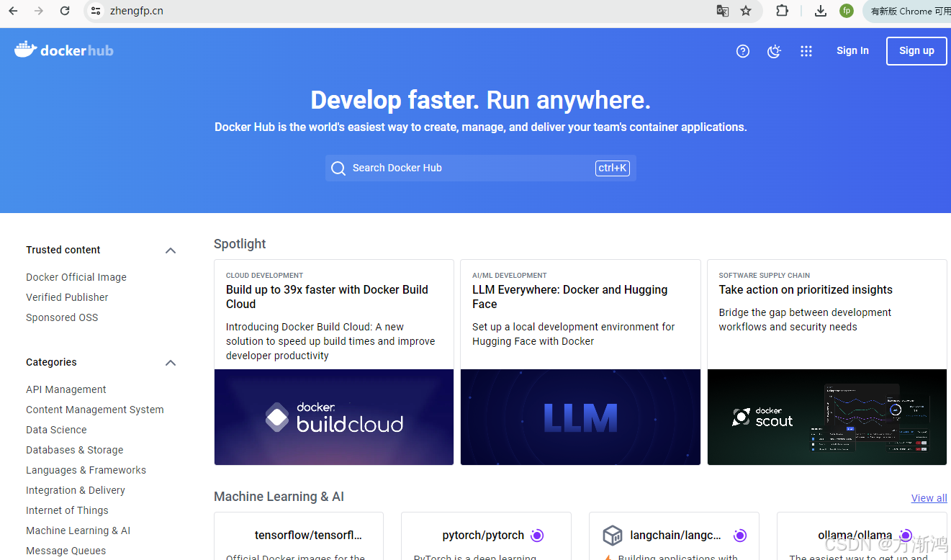Viewport: 951px width, 560px height.
Task: Click the browser forward arrow
Action: [x=39, y=11]
